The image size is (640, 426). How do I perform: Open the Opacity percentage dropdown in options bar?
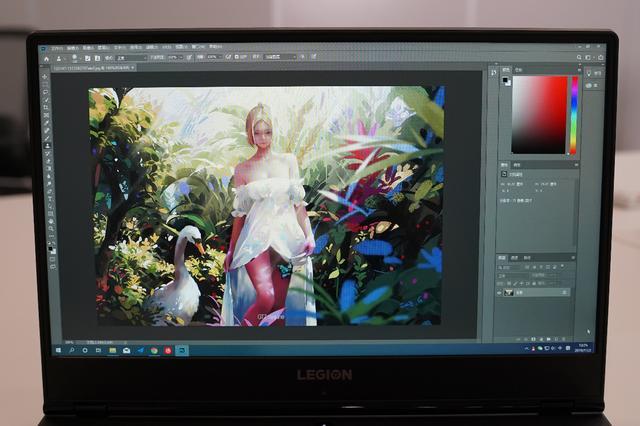pyautogui.click(x=175, y=58)
